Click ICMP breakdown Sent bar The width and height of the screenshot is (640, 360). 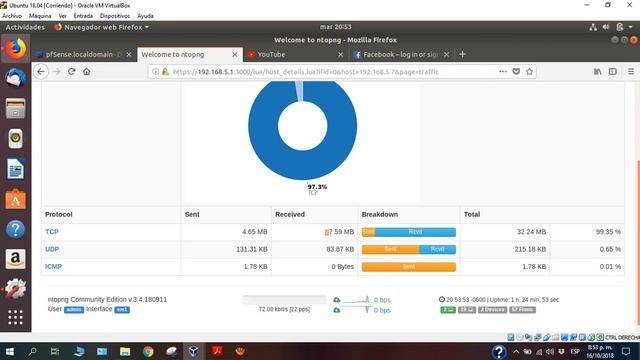[x=409, y=267]
